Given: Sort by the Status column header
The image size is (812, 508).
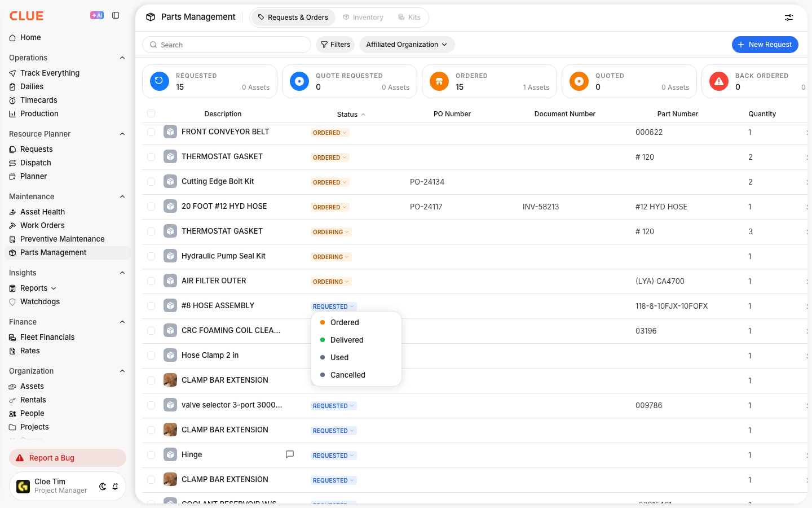Looking at the screenshot, I should click(x=351, y=114).
